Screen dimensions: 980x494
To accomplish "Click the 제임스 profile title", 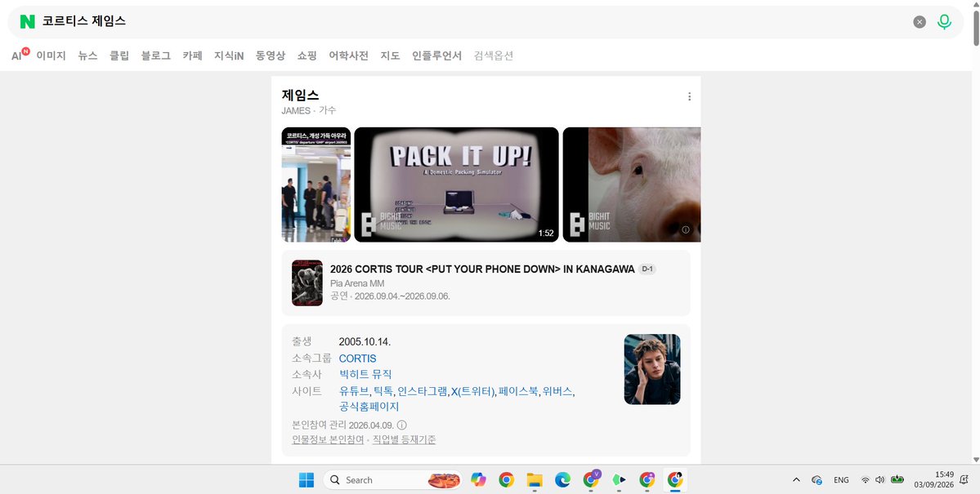I will click(300, 95).
